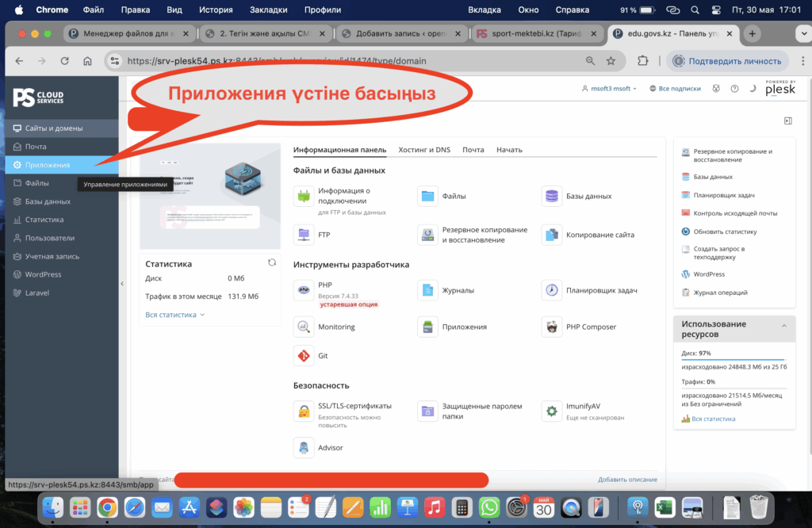The image size is (812, 528).
Task: Switch to the Хостинг и DNS tab
Action: coord(423,150)
